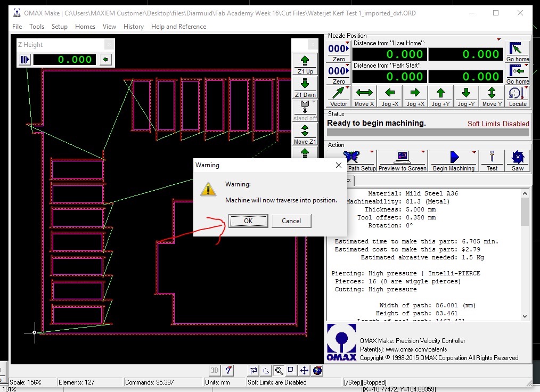Click the Test nozzle button
The image size is (540, 392).
pos(492,160)
